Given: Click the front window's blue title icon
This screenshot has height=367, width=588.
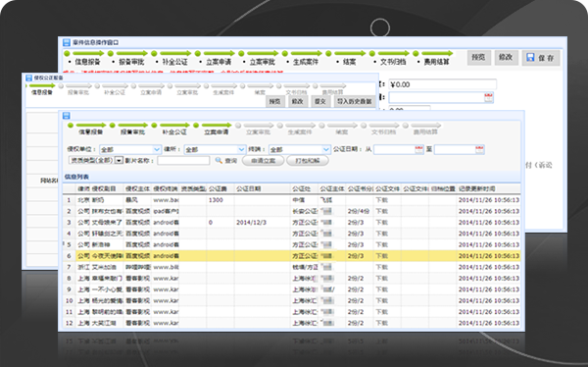Looking at the screenshot, I should pos(67,116).
